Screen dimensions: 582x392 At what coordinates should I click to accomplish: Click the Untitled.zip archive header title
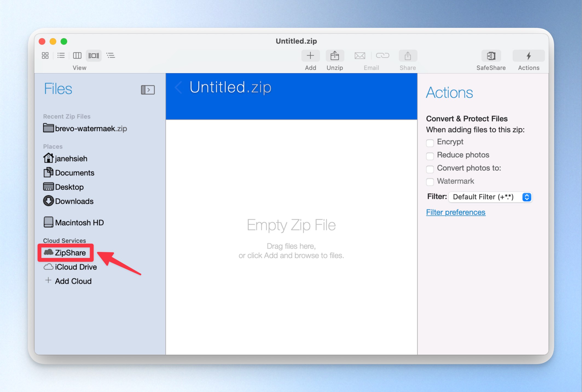230,88
